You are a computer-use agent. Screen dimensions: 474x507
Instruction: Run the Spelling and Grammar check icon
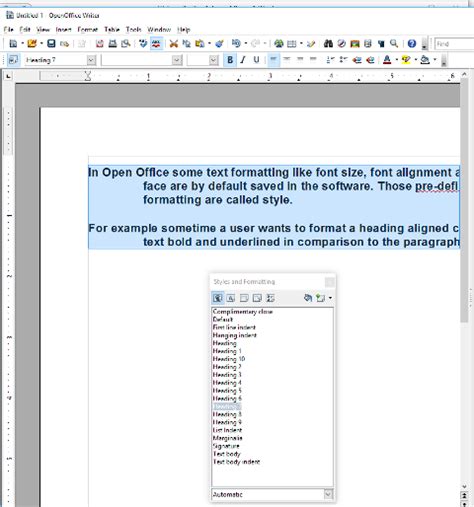[x=143, y=43]
